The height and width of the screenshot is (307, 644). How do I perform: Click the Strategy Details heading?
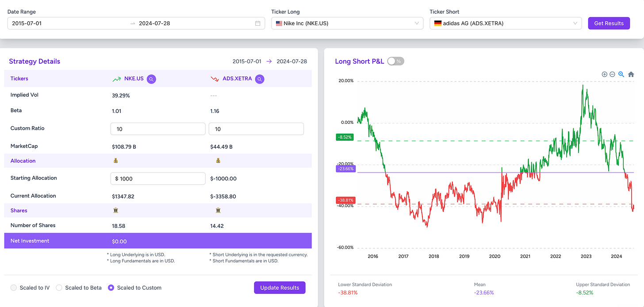(34, 61)
